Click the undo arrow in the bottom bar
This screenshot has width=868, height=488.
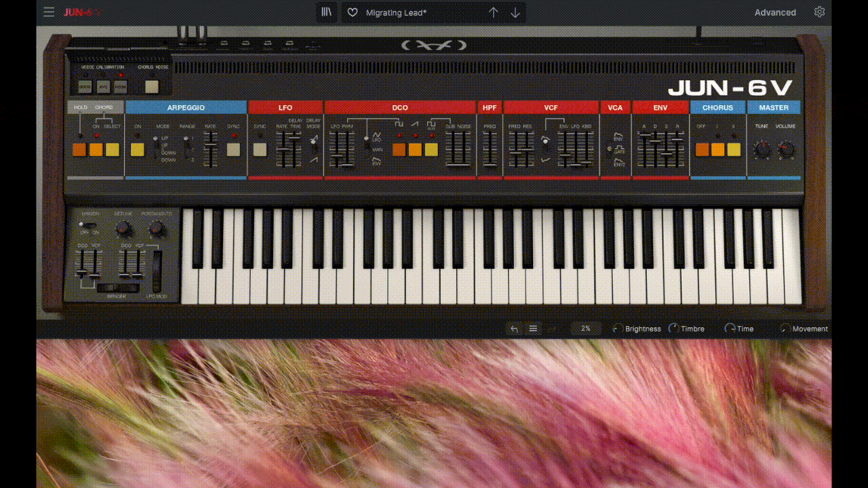(514, 329)
